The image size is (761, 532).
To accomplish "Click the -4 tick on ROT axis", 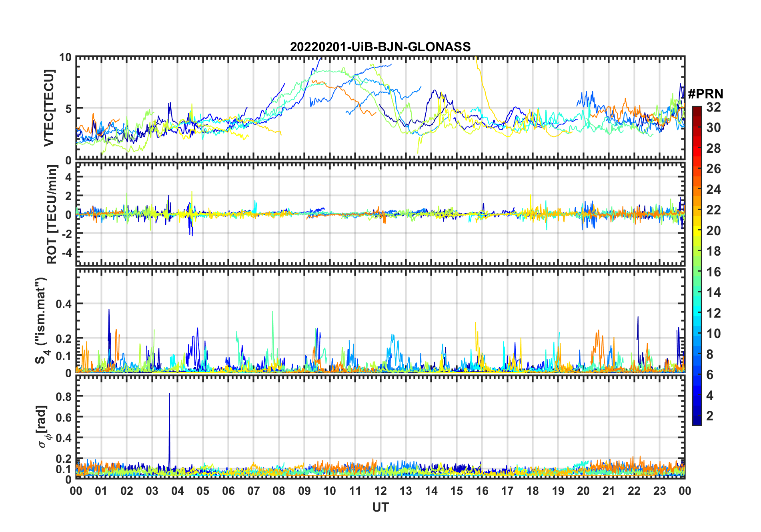I will coord(66,252).
